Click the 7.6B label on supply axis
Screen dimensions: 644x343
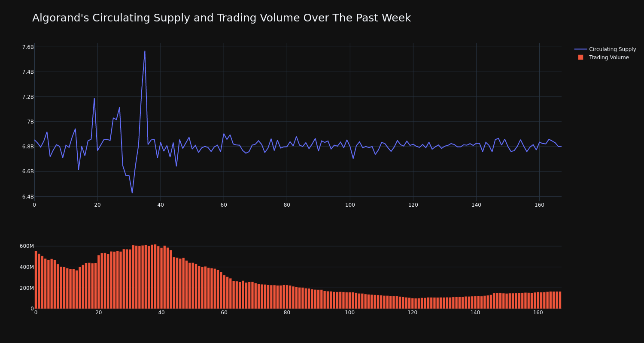coord(28,47)
